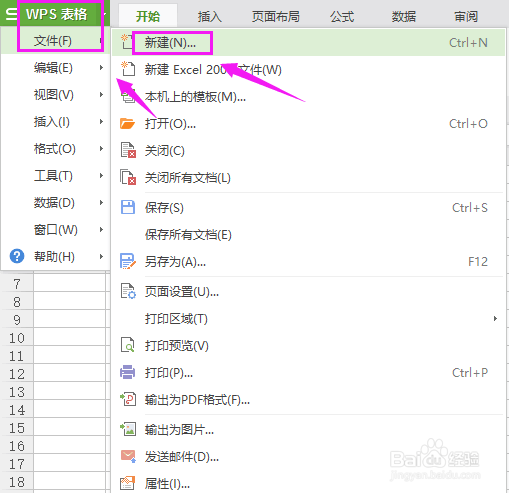This screenshot has height=493, width=509.
Task: Choose 关闭所有文档(L)
Action: pyautogui.click(x=308, y=178)
